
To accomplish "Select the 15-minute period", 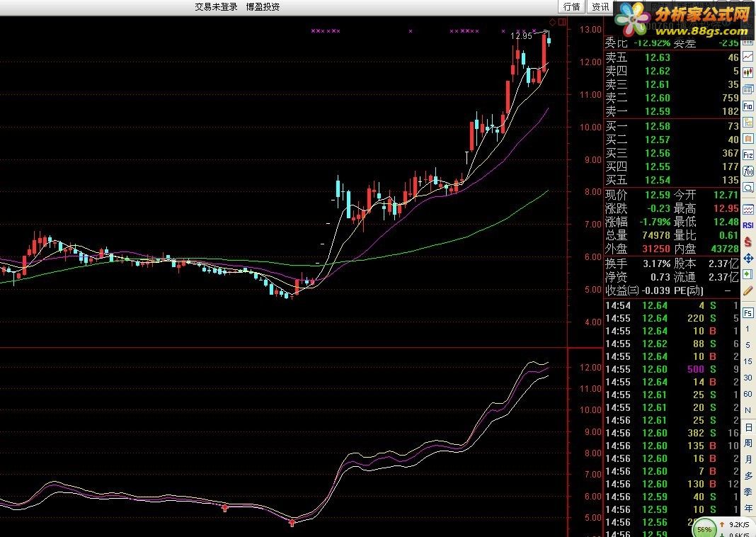I will pyautogui.click(x=748, y=361).
